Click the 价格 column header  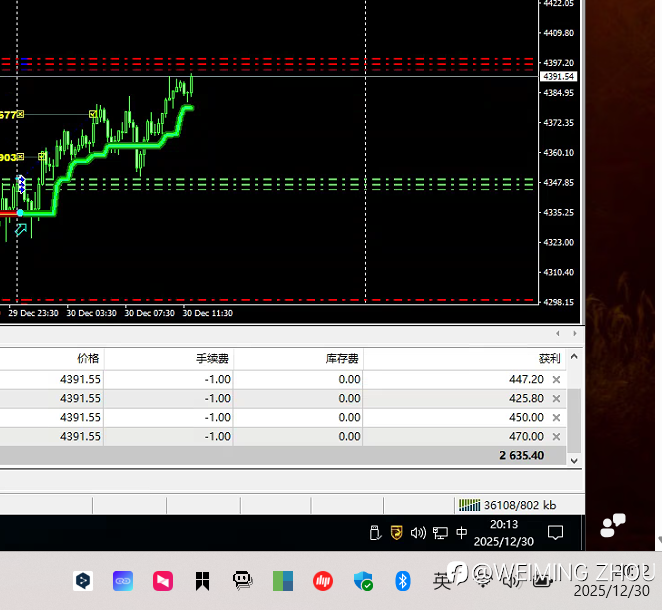tap(88, 358)
